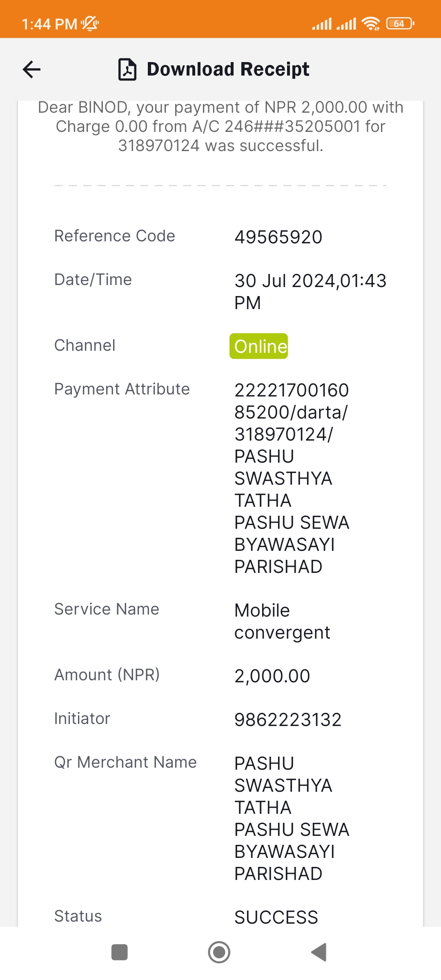
Task: Tap the Wi-Fi status icon
Action: coord(371,24)
